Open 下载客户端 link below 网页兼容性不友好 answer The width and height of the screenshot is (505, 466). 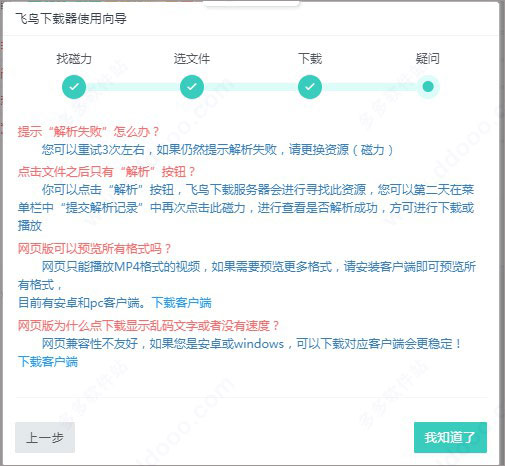48,362
